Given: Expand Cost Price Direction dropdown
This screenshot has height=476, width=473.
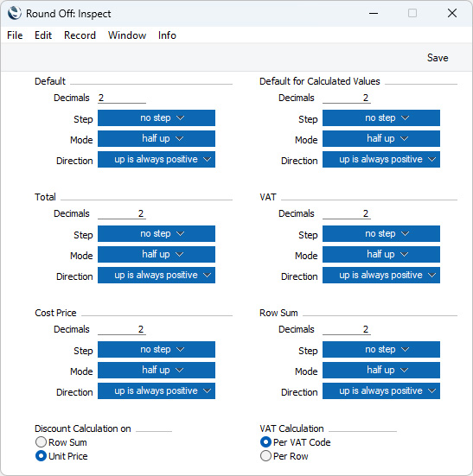Looking at the screenshot, I should point(157,390).
